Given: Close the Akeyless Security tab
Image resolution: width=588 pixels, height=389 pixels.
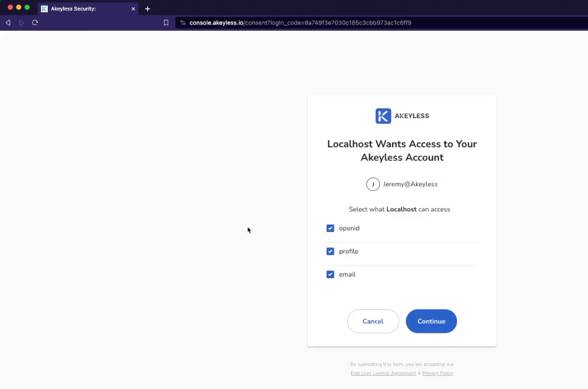Looking at the screenshot, I should [133, 9].
